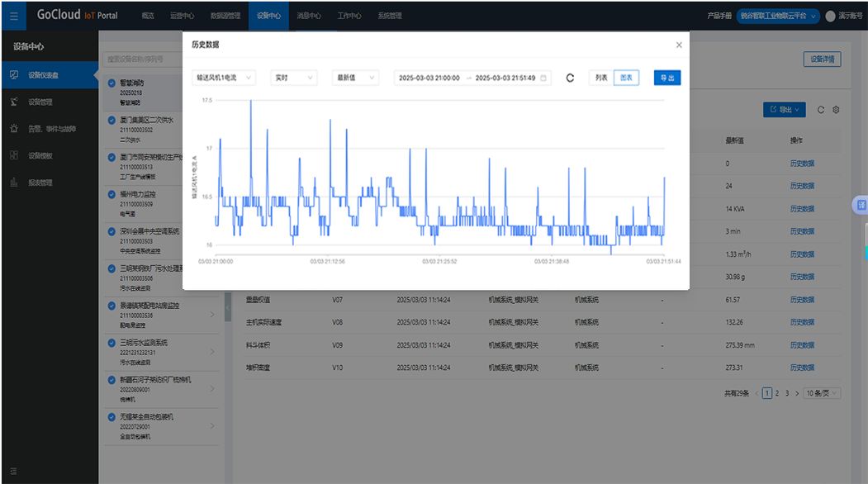Select the 图表 view toggle

coord(626,78)
